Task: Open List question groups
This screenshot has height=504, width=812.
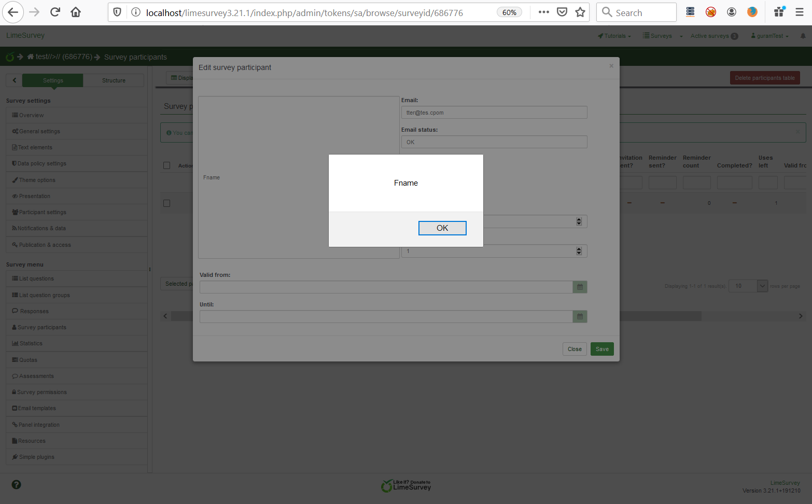Action: click(x=77, y=295)
